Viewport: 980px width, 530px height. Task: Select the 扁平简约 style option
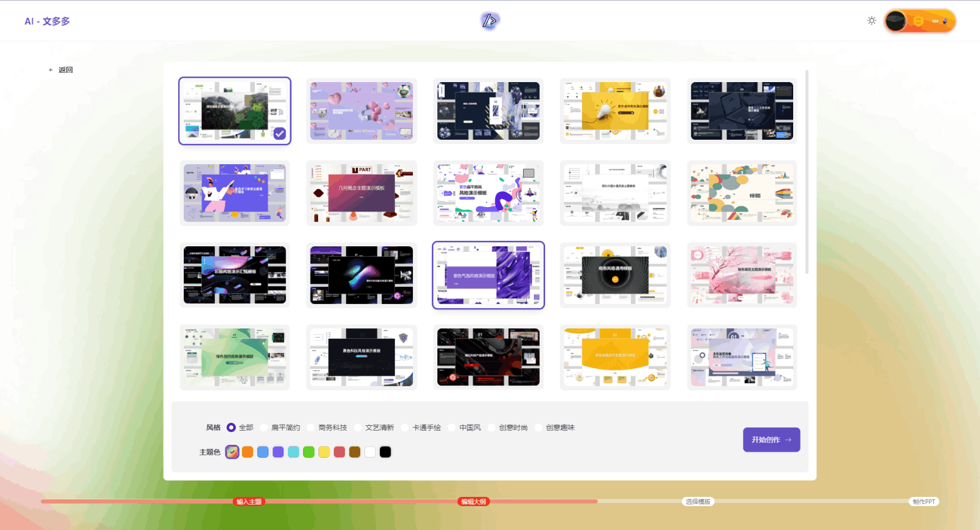[x=264, y=428]
